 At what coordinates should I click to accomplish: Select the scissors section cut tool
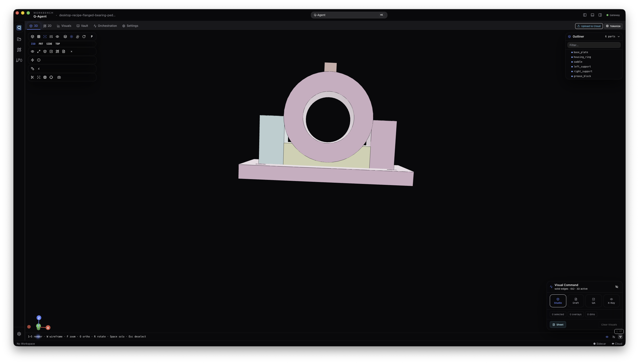33,77
